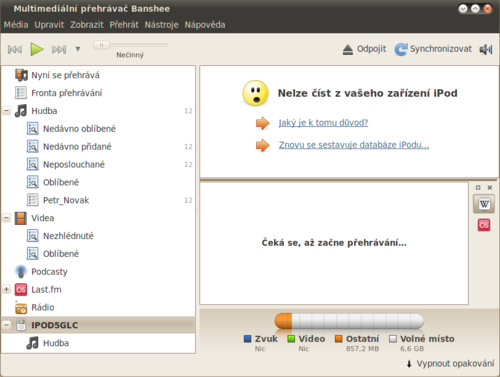Click the orange arrow beside Znovu se sestavuje

click(x=263, y=145)
